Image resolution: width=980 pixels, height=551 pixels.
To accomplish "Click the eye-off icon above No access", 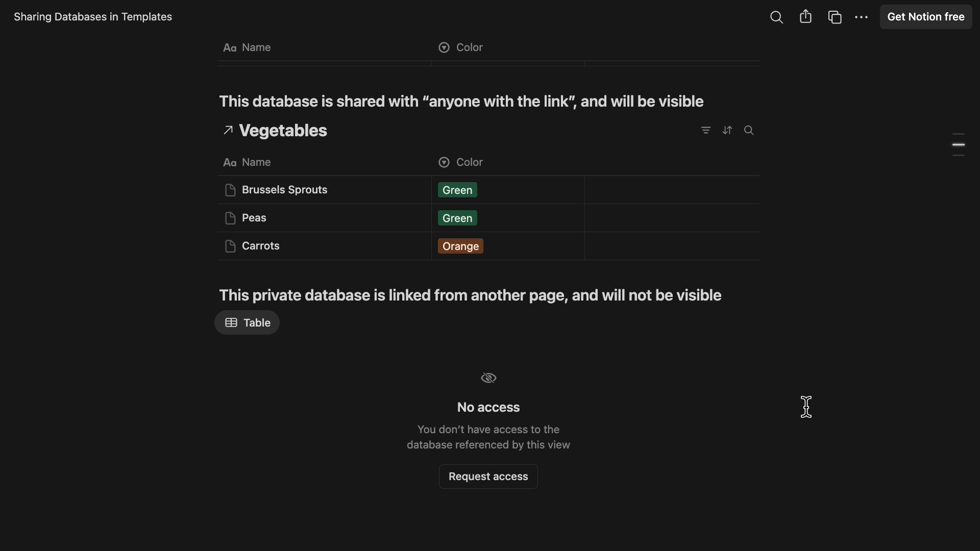I will pos(488,378).
